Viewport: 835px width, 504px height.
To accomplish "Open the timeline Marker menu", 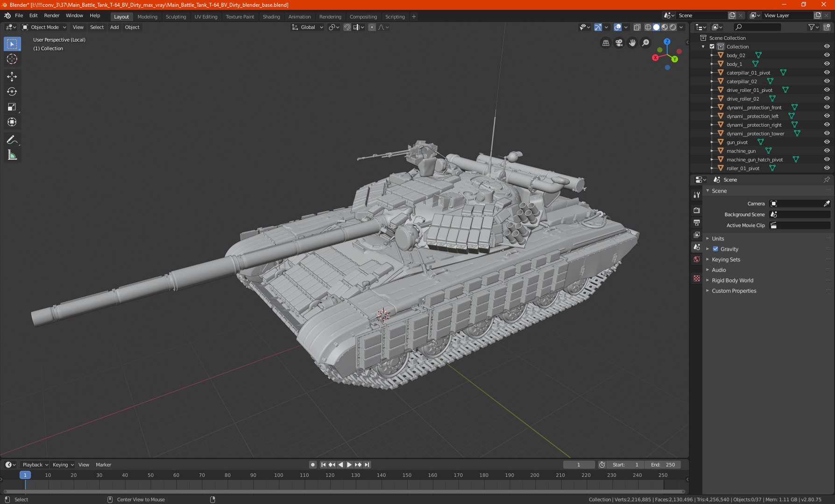I will [x=103, y=464].
